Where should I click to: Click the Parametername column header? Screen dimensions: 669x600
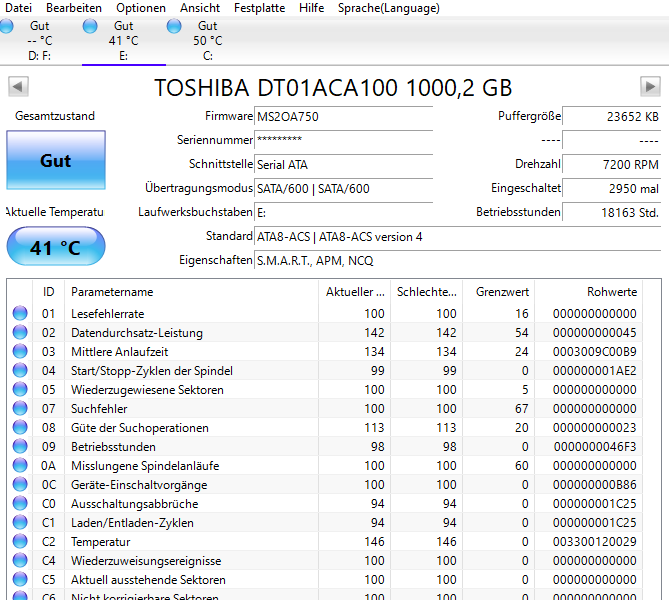click(x=191, y=292)
